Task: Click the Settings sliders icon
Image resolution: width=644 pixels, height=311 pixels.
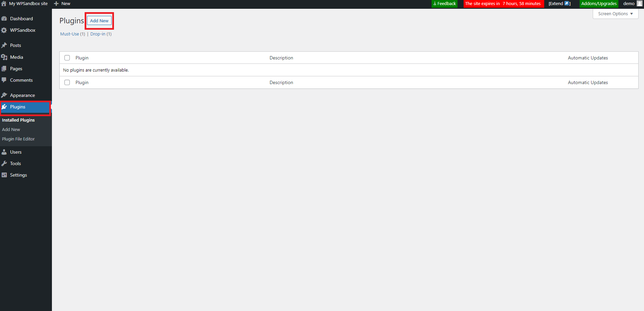Action: coord(4,175)
